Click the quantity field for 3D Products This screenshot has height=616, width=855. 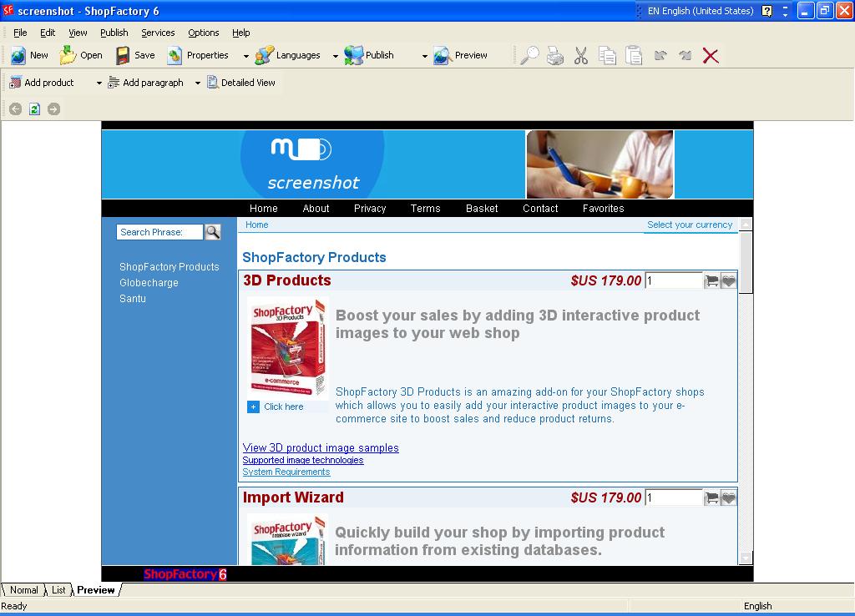click(x=673, y=281)
